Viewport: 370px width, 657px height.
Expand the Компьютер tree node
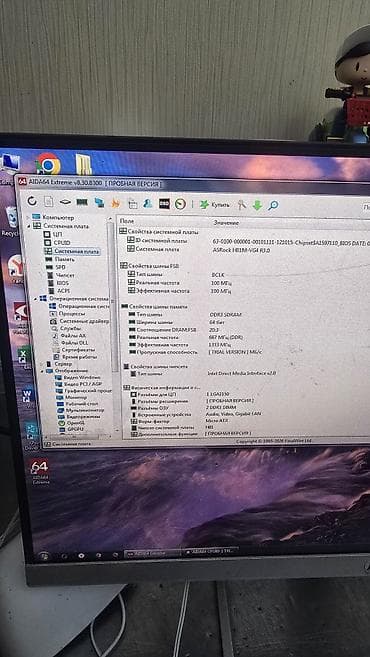pos(28,217)
